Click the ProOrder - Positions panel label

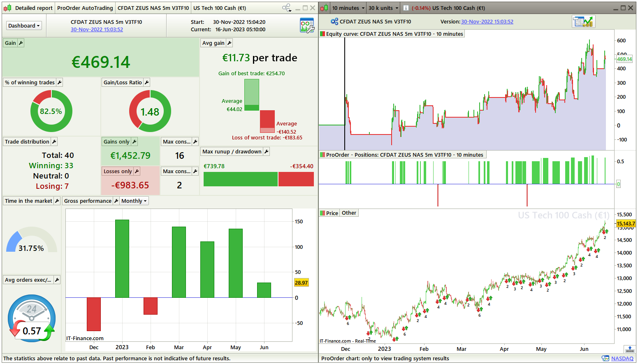403,155
